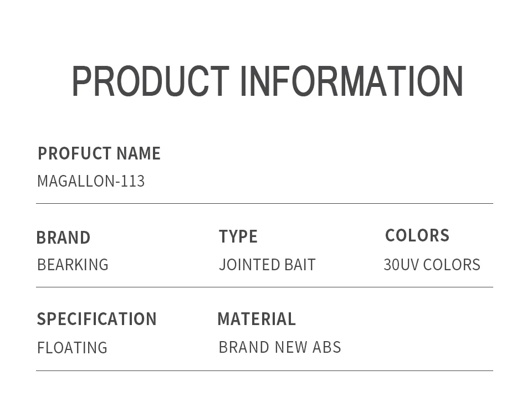Viewport: 532px width, 412px height.
Task: Select the MAGALLON-113 product name value
Action: coord(91,182)
